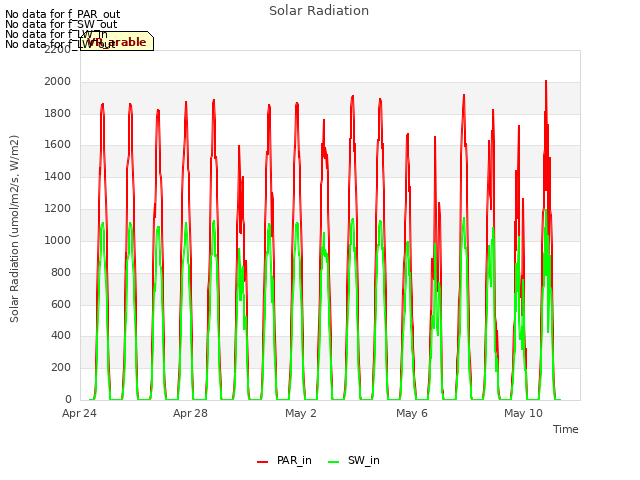Click the 200 y-axis tick label

coord(61,367)
